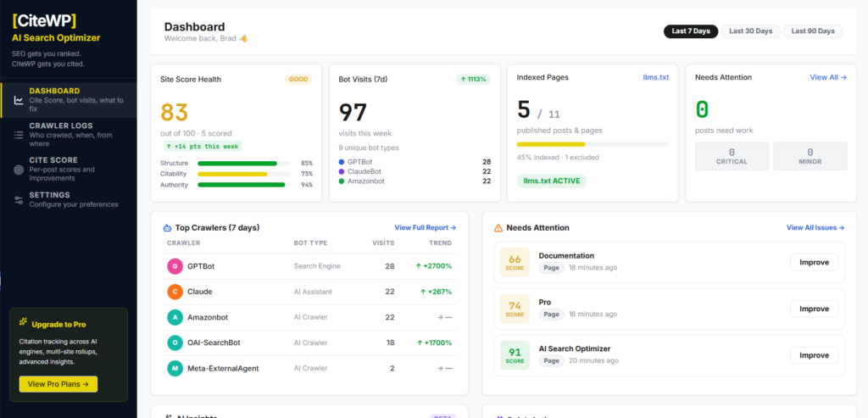Click the purple ClaudeBot legend dot
Viewport: 868px width, 418px height.
point(342,171)
